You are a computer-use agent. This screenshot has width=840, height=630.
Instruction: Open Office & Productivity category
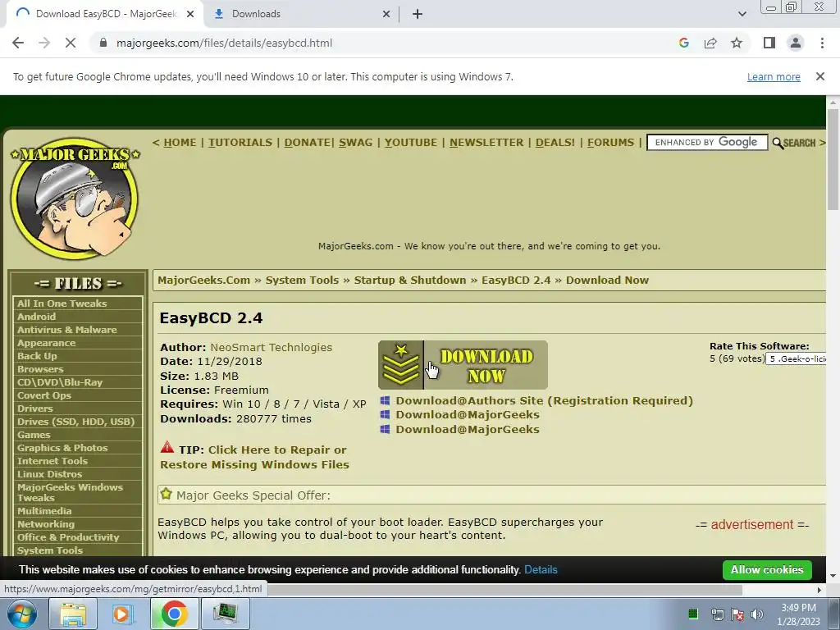68,537
